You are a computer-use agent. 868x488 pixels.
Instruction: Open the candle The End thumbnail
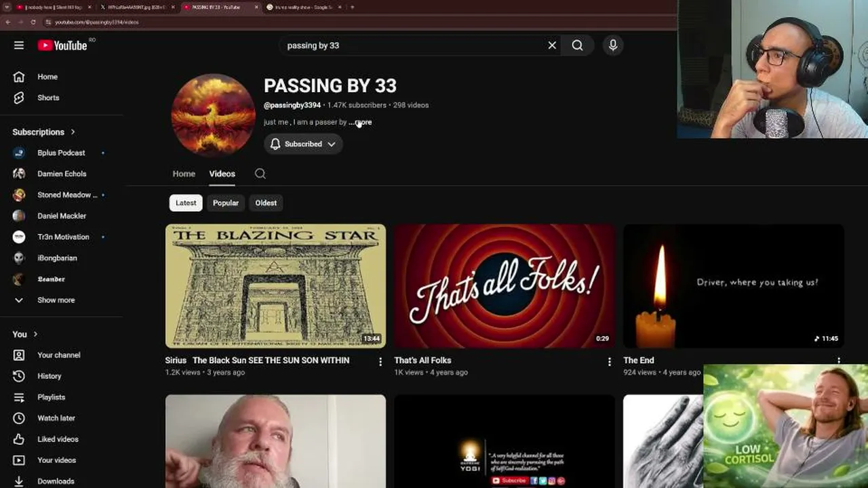coord(734,286)
